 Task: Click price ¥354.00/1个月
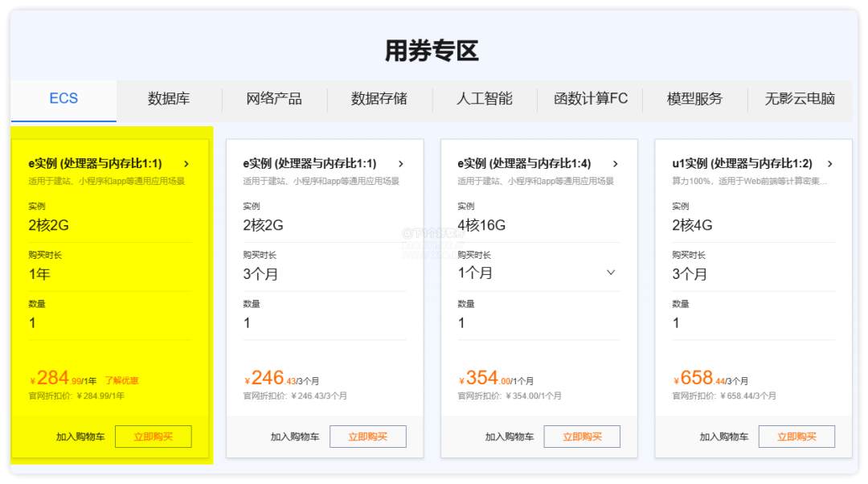point(495,378)
